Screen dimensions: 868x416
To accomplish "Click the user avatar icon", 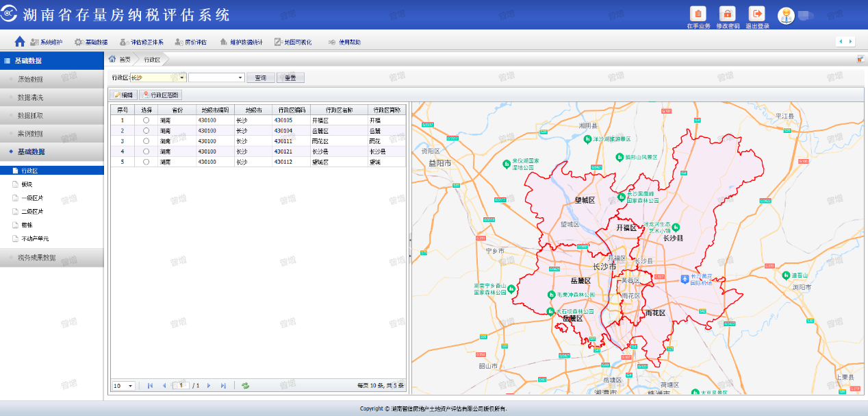I will [x=786, y=15].
